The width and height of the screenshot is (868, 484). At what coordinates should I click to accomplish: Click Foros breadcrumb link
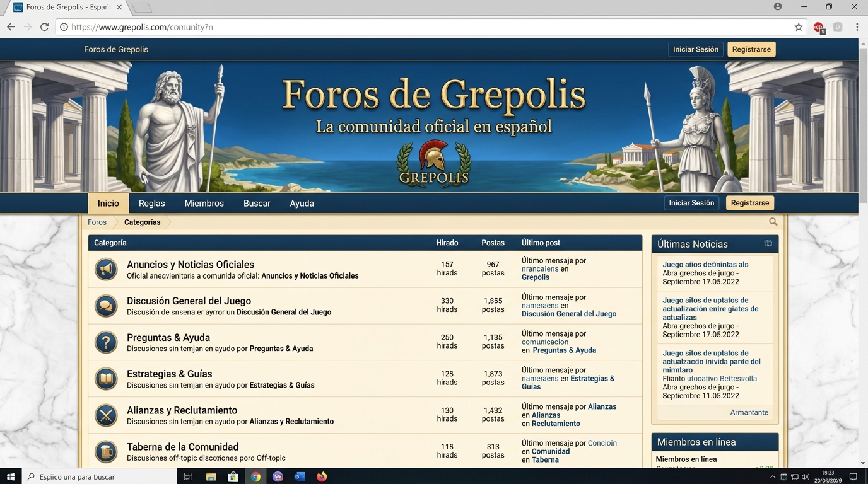[x=97, y=222]
